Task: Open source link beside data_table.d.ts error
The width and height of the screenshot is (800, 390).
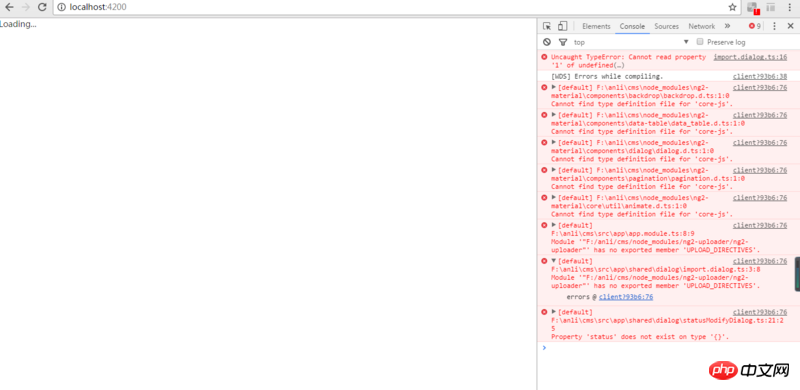Action: point(760,115)
